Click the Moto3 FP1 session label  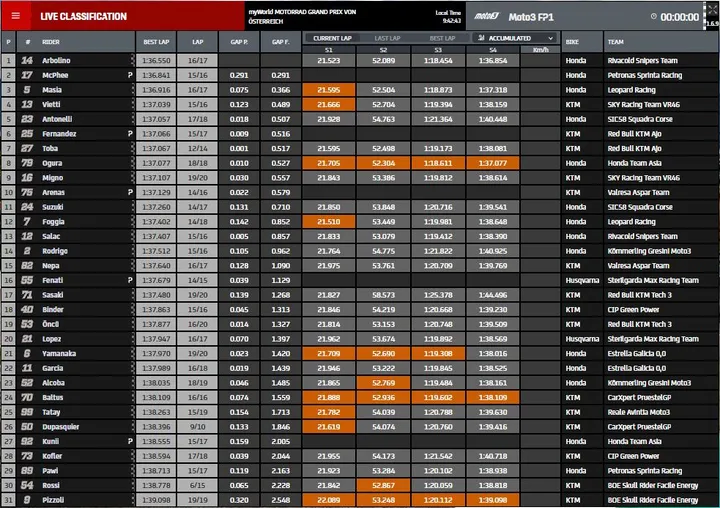click(x=531, y=17)
